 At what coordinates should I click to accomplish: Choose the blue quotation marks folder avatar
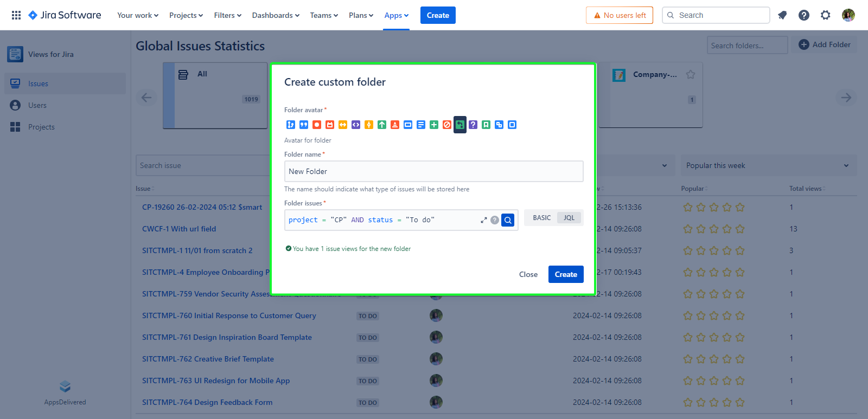click(304, 125)
